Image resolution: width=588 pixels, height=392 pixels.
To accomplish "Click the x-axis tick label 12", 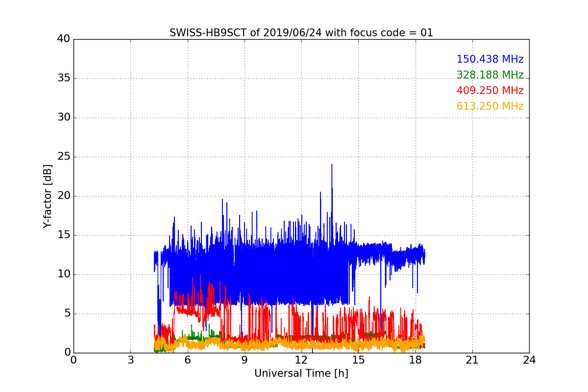I will pos(301,360).
